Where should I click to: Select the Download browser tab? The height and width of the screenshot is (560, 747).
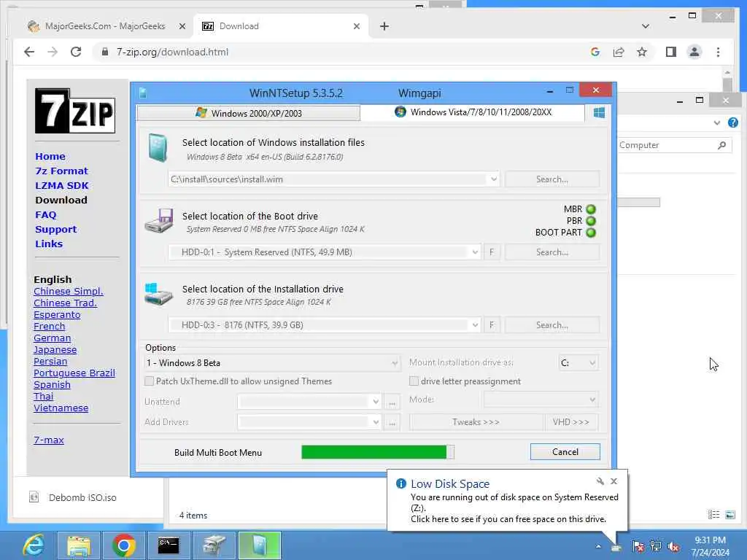280,26
